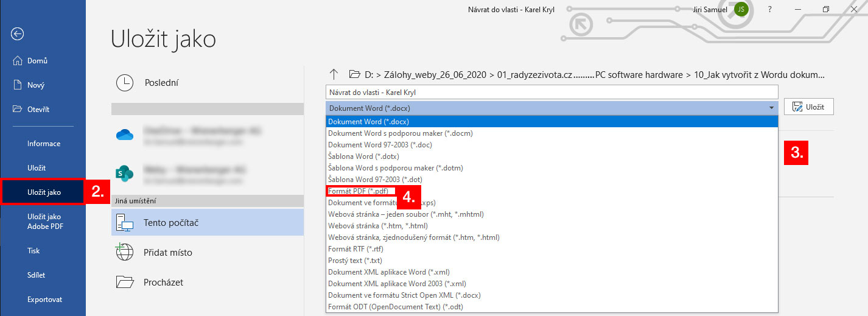Click the 01_radyzezivota.cz path segment

(x=535, y=75)
